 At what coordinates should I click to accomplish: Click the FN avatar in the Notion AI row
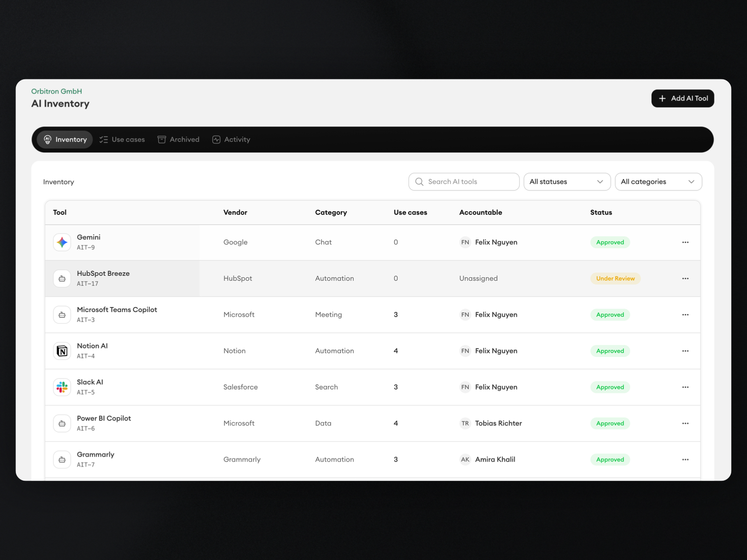[x=465, y=351]
